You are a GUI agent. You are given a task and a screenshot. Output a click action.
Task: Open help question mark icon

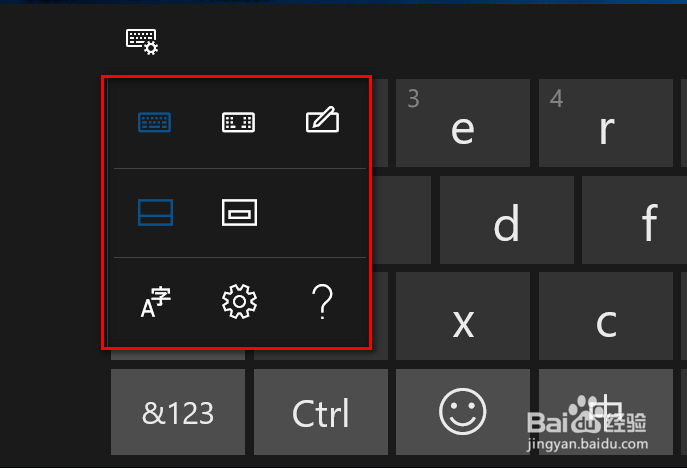click(x=322, y=301)
